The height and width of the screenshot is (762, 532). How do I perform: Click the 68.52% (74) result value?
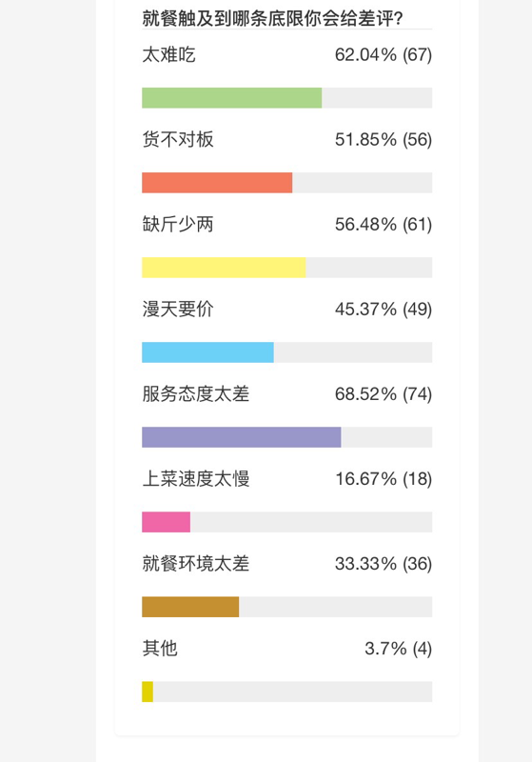[x=384, y=393]
